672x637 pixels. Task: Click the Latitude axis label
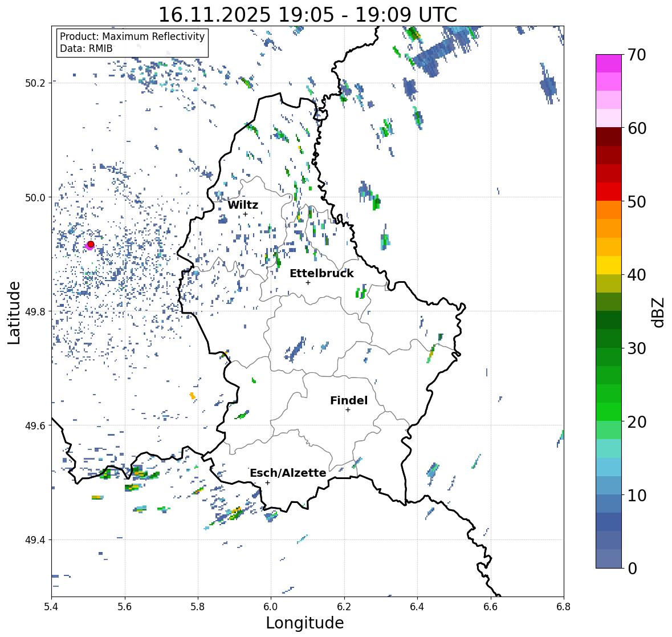click(x=14, y=313)
